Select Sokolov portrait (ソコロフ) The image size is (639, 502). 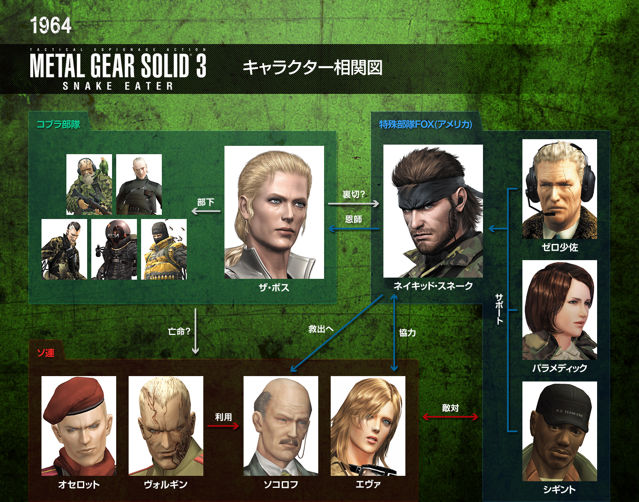tap(281, 426)
